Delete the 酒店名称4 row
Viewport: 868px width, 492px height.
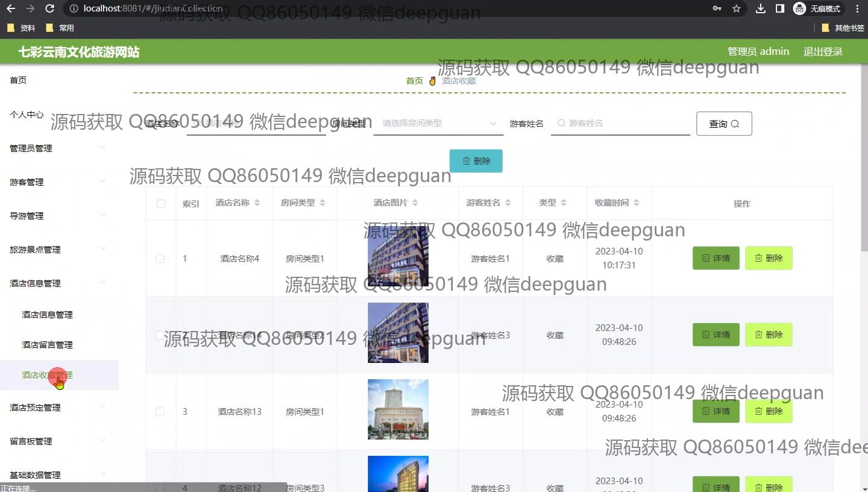(769, 258)
